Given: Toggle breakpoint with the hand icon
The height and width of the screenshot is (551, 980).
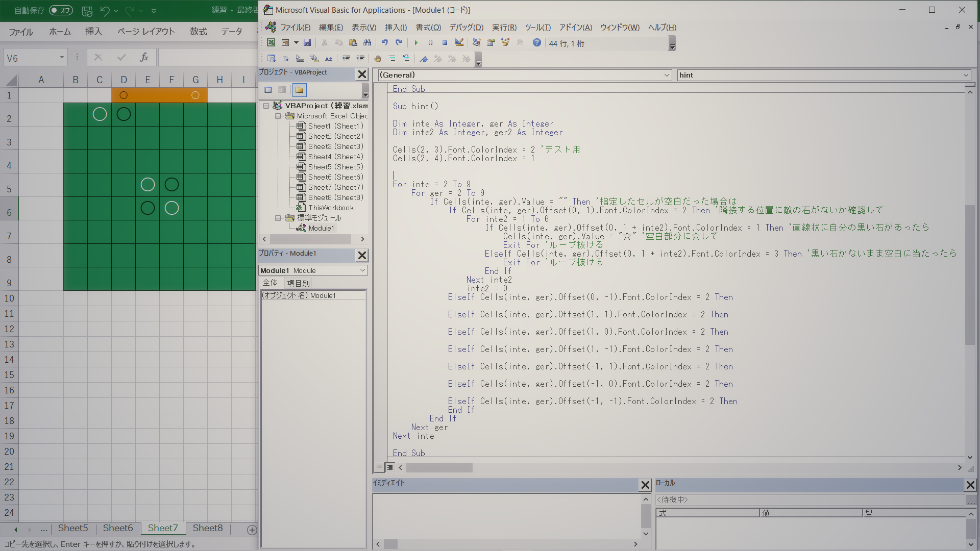Looking at the screenshot, I should [378, 59].
